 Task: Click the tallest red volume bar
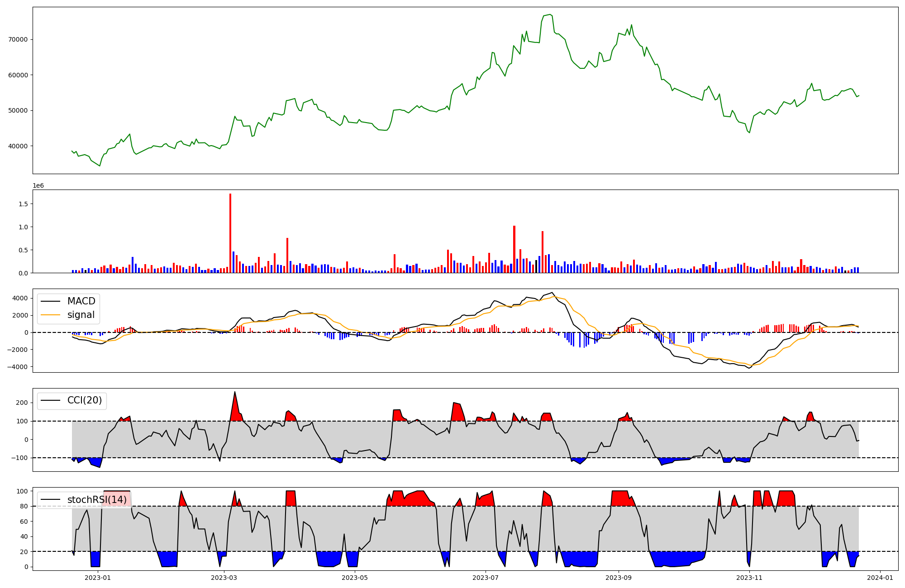pos(230,233)
